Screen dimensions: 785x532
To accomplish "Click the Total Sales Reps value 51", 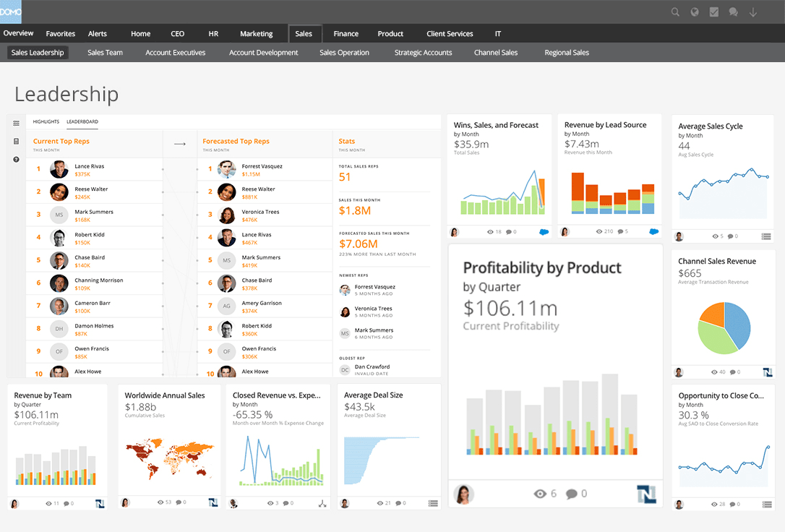I will tap(345, 176).
